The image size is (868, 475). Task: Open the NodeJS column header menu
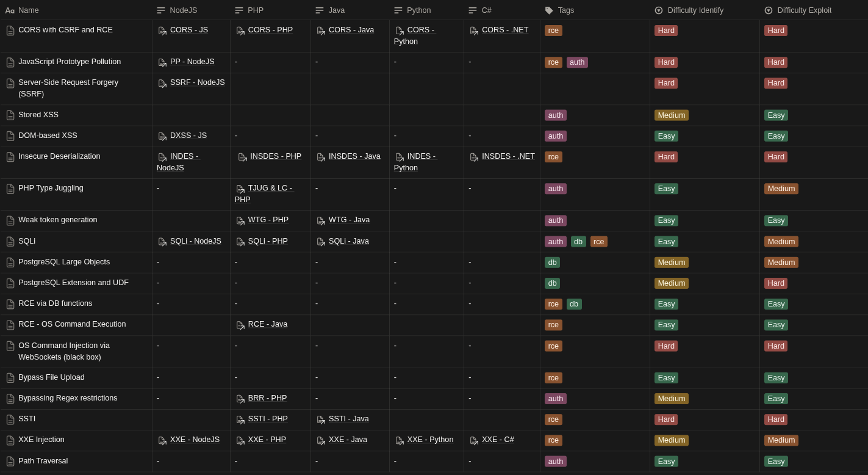tap(183, 10)
